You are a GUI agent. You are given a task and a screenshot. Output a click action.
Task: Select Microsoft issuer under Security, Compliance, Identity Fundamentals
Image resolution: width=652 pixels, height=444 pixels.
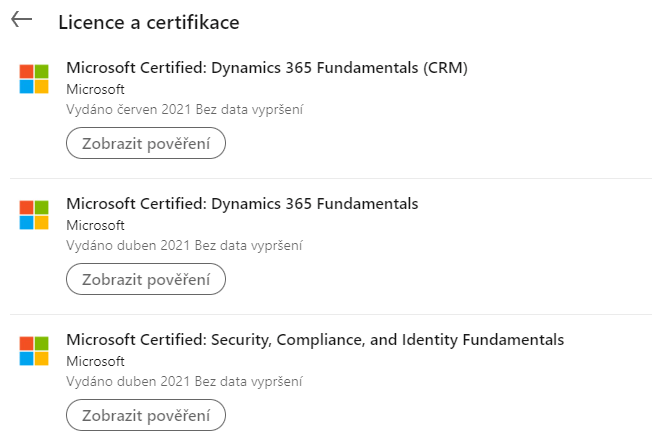pos(95,361)
